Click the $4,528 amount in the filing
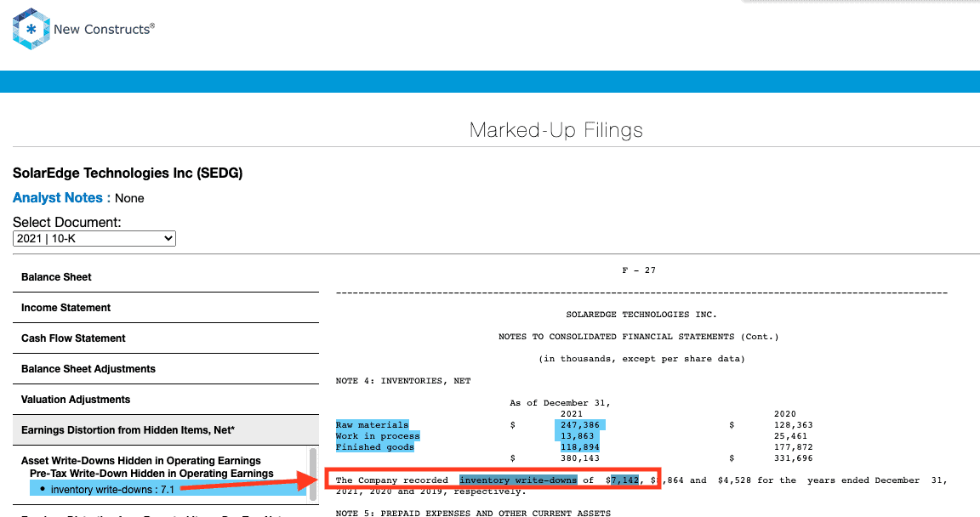The height and width of the screenshot is (517, 980). point(734,480)
